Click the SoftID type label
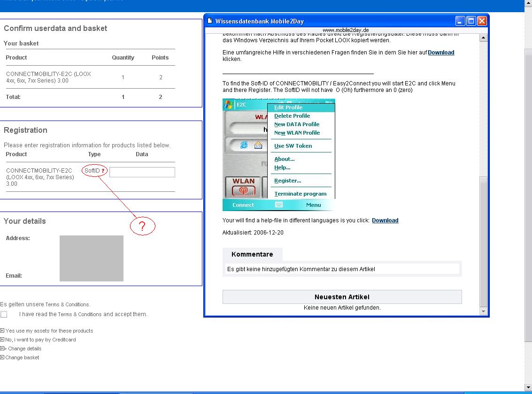This screenshot has width=532, height=394. 92,171
